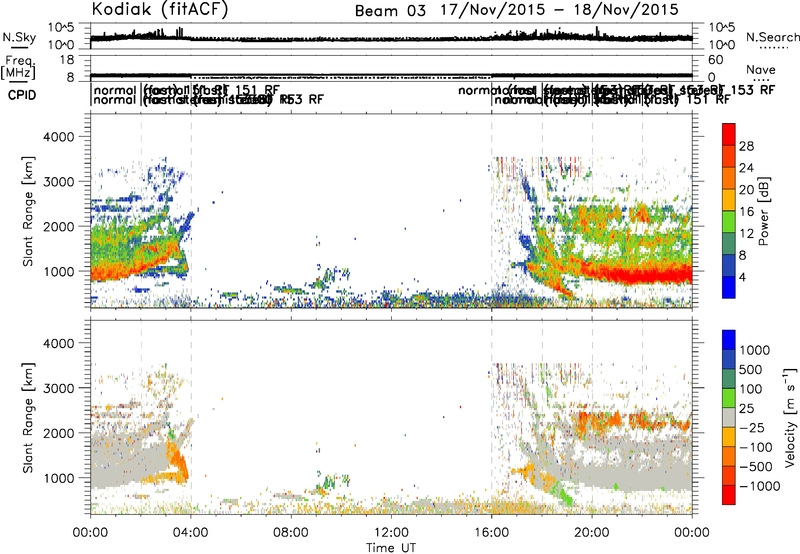Pick the red bottom segment of Velocity colorbar
The height and width of the screenshot is (554, 800).
coord(729,495)
